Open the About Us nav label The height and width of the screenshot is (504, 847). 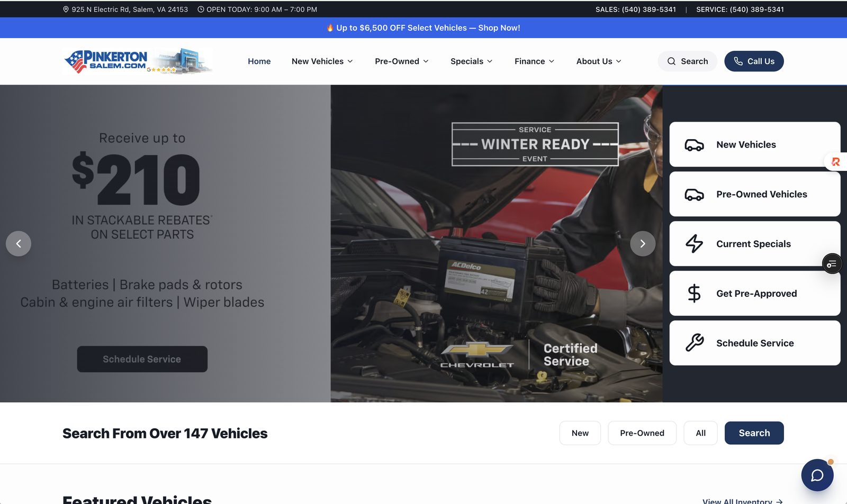point(594,61)
